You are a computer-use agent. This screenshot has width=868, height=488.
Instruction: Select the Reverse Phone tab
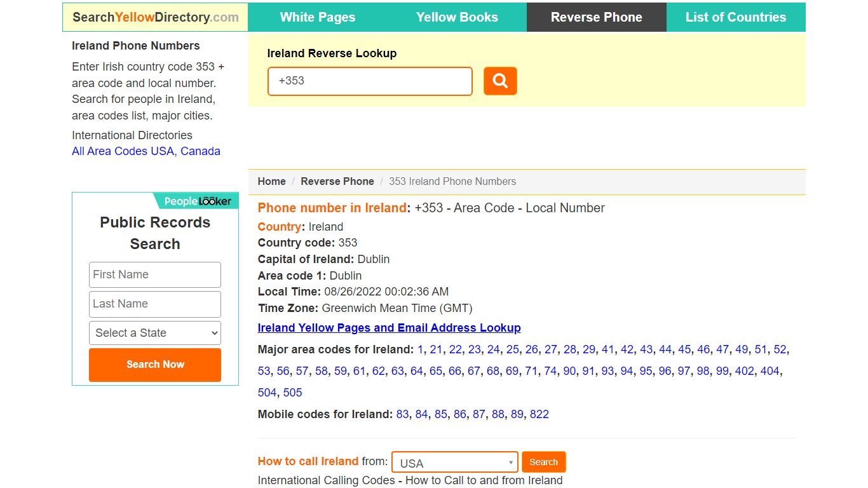597,17
